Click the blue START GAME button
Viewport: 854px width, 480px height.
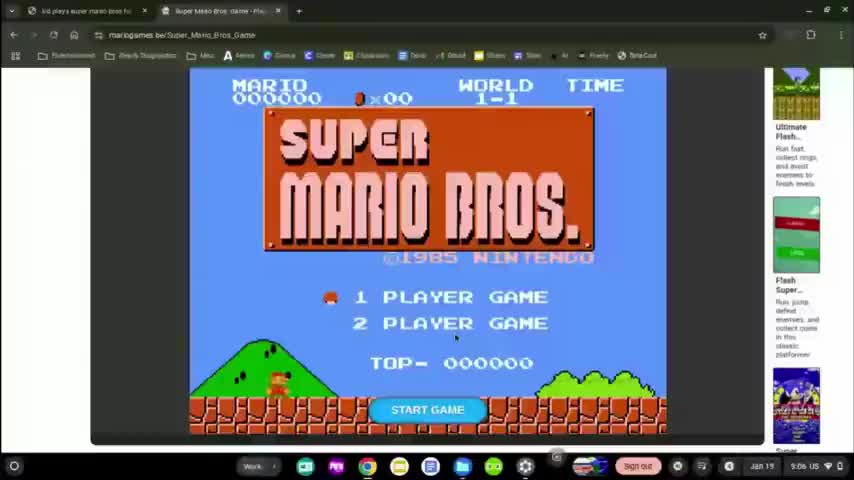tap(428, 410)
